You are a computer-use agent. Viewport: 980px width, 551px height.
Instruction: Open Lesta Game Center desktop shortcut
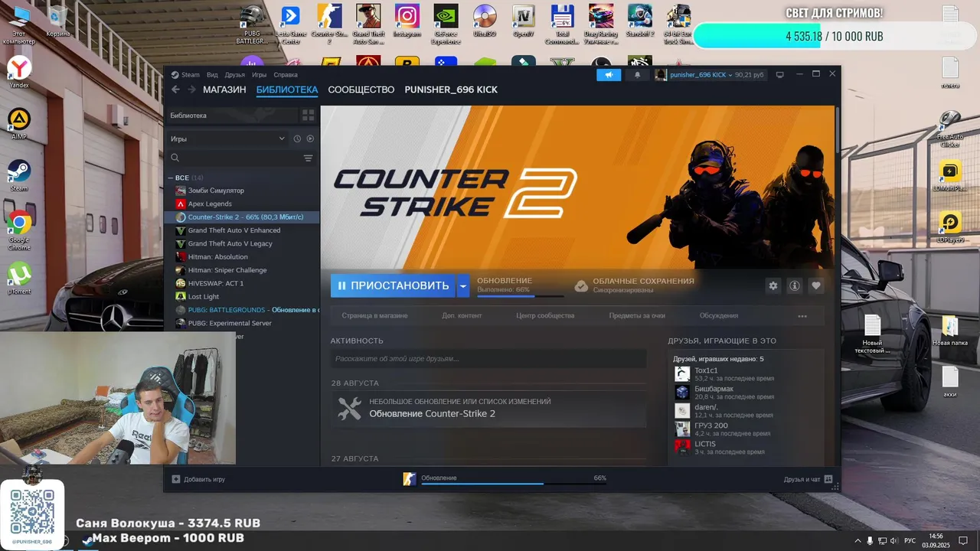(290, 24)
